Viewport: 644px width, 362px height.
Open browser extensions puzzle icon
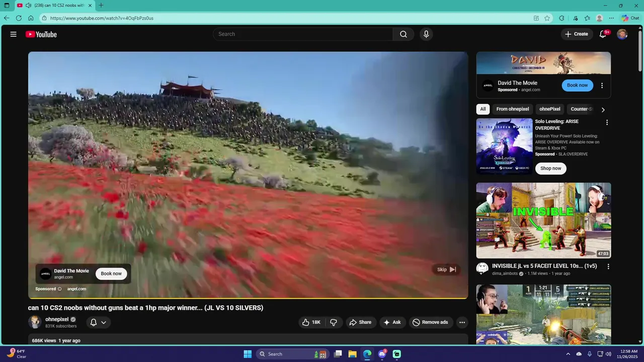tap(561, 18)
